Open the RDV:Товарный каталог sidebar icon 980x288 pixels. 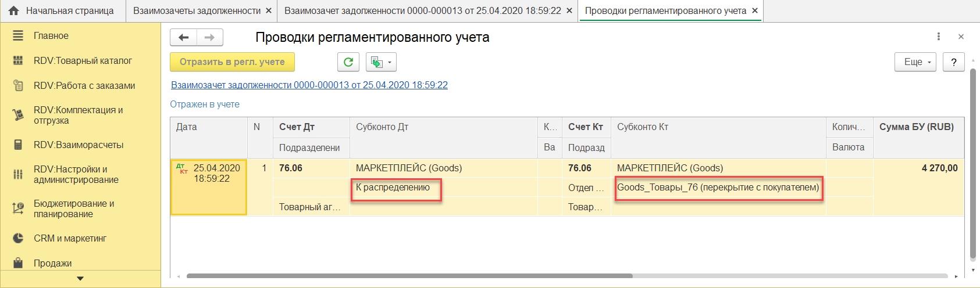coord(18,60)
